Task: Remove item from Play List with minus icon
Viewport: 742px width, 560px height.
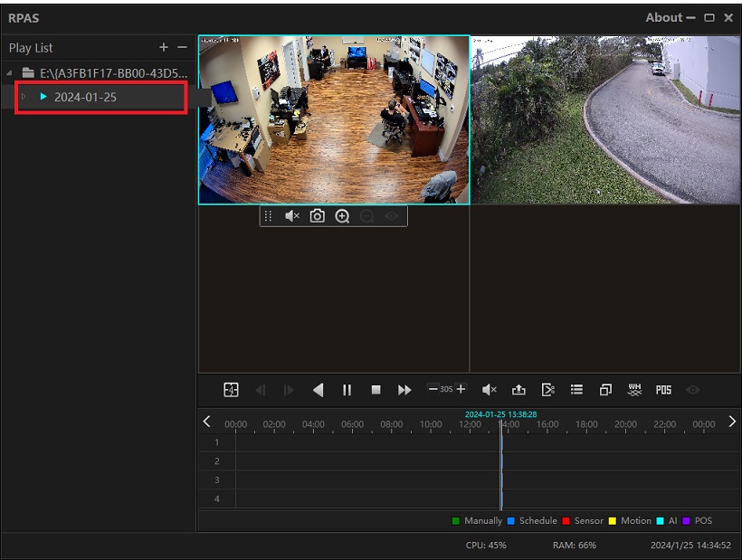Action: point(182,47)
